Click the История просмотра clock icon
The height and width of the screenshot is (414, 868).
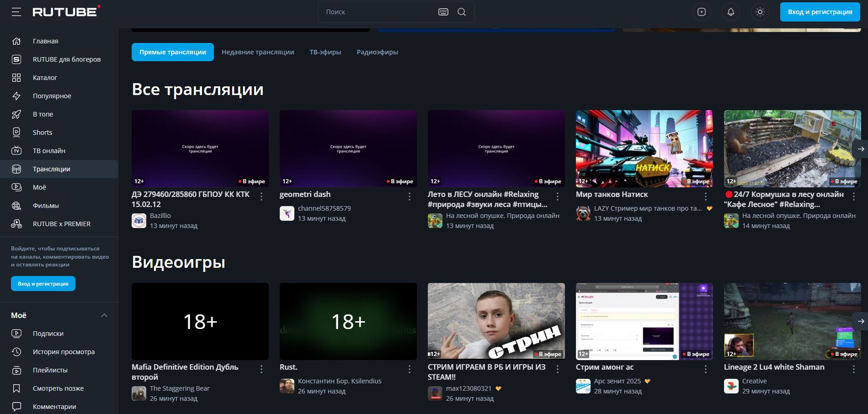(x=16, y=352)
